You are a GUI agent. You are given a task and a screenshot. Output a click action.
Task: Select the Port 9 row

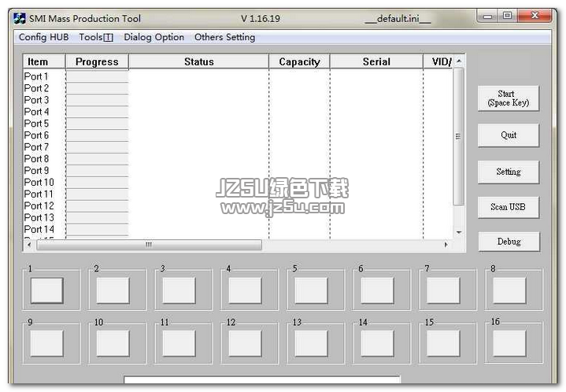[x=238, y=170]
